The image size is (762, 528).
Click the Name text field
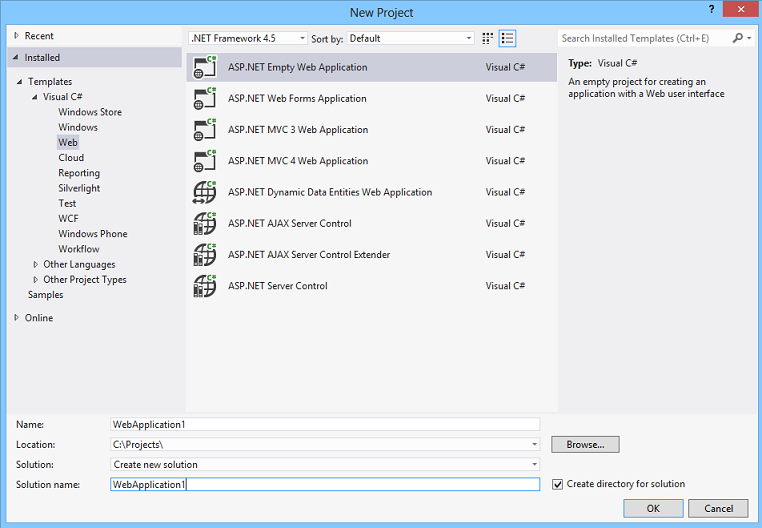click(x=325, y=424)
